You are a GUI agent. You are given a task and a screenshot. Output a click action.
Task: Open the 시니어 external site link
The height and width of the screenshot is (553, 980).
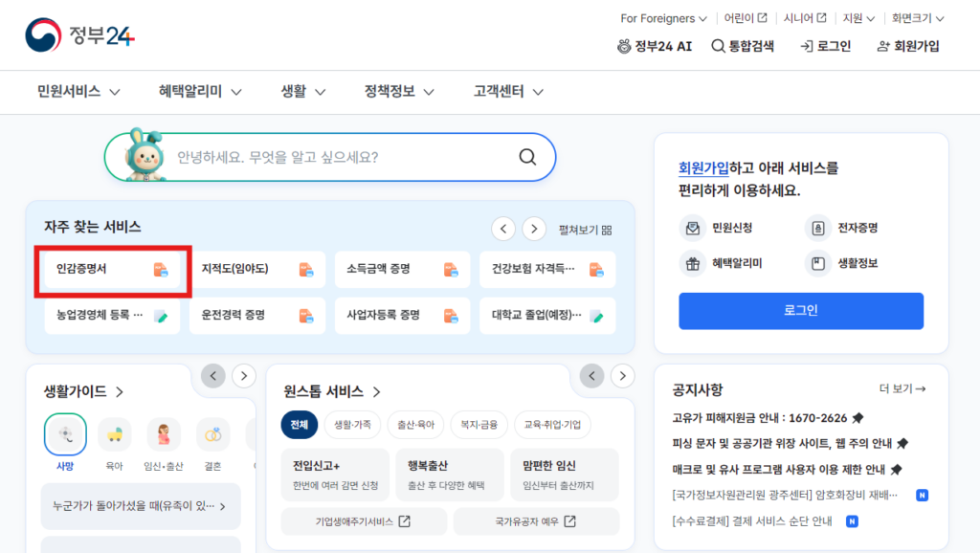pyautogui.click(x=805, y=18)
